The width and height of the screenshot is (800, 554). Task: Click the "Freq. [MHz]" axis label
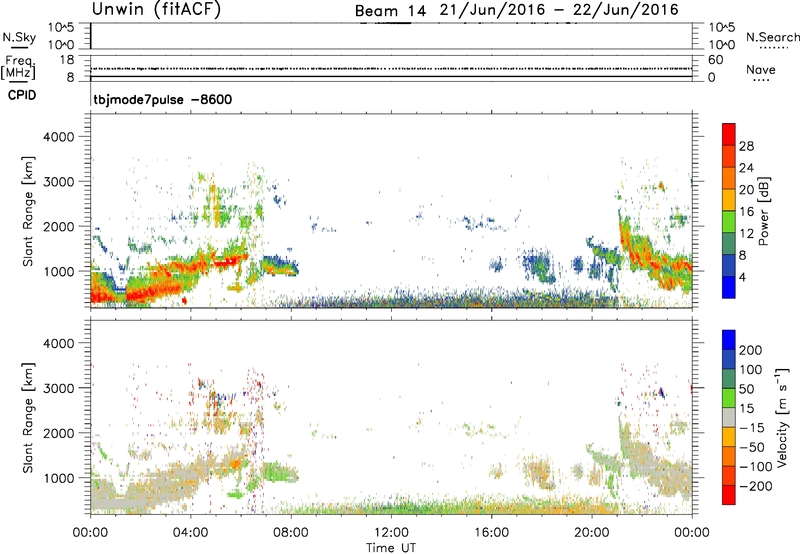tap(18, 67)
